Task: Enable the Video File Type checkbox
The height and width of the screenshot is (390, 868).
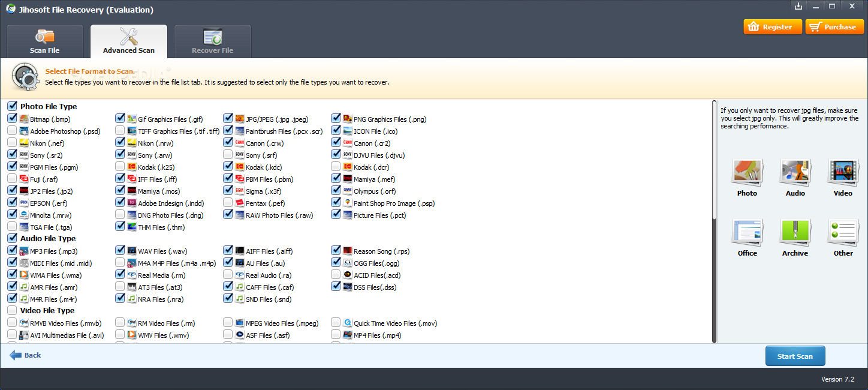Action: click(12, 310)
